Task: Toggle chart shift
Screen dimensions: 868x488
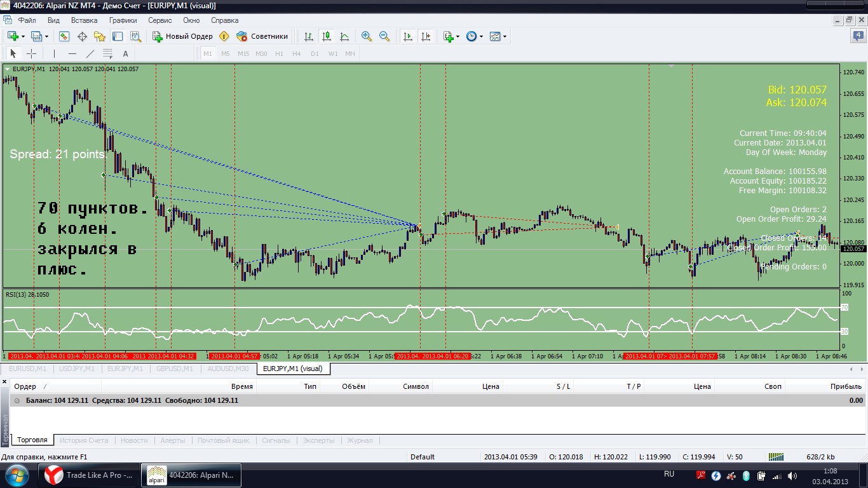Action: [425, 36]
